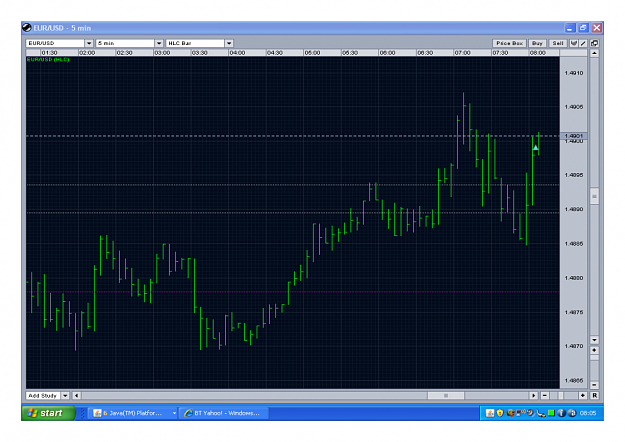Screen dimensions: 625x442
Task: Click the vertical zoom minus button
Action: point(594,385)
